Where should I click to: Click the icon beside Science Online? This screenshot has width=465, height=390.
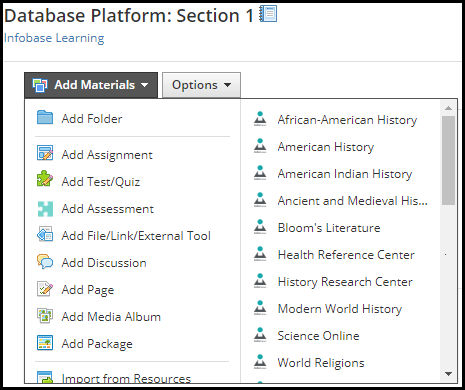pos(260,335)
